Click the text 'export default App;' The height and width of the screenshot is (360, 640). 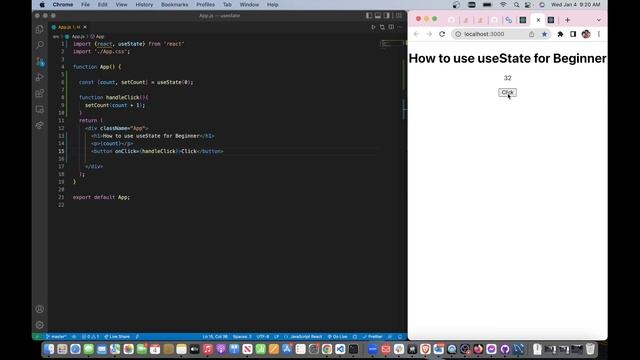[101, 197]
